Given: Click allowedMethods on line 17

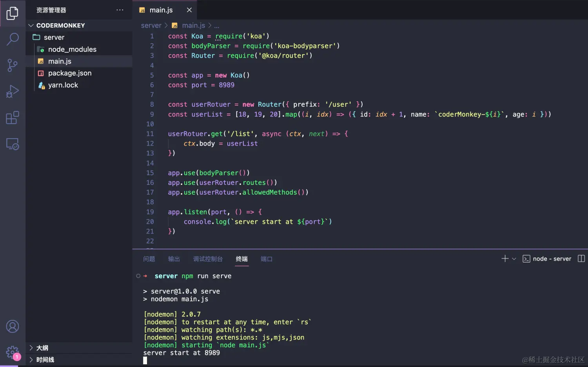Looking at the screenshot, I should coord(270,192).
